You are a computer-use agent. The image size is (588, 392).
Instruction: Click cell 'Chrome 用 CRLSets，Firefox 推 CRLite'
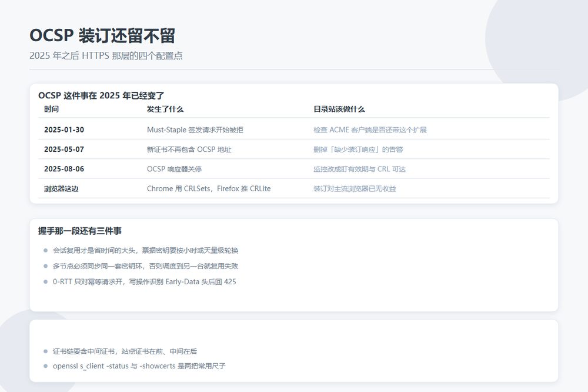point(209,188)
